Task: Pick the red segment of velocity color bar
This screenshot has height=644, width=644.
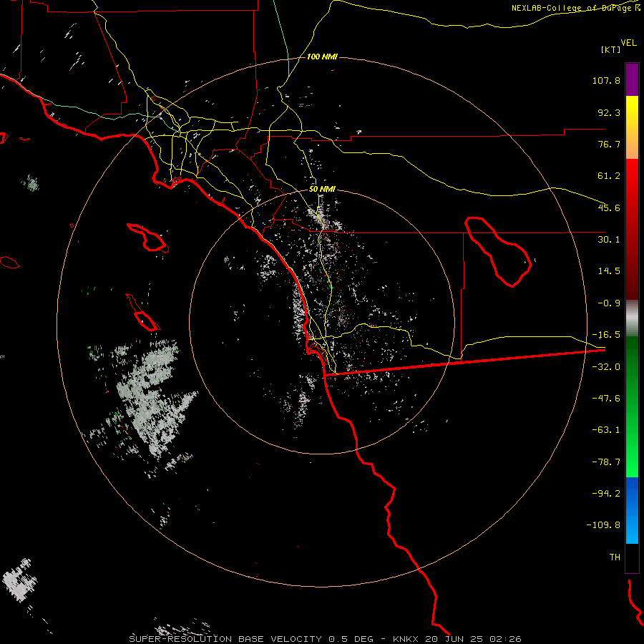Action: pos(632,229)
